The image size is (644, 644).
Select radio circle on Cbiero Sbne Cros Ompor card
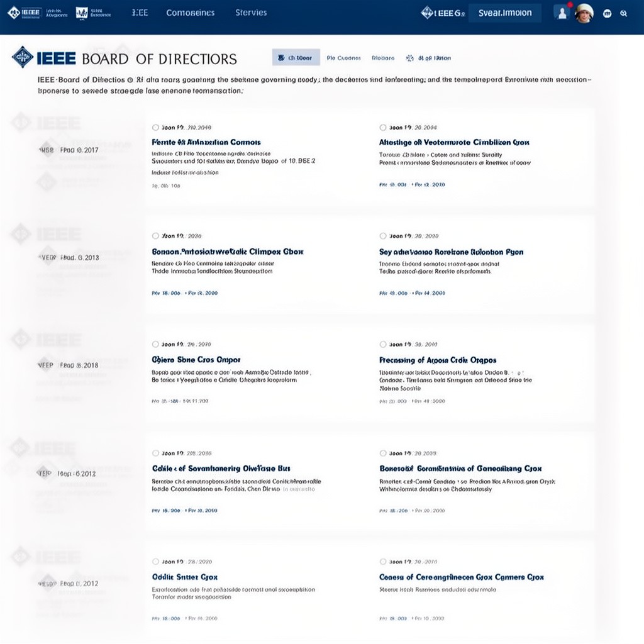point(155,344)
